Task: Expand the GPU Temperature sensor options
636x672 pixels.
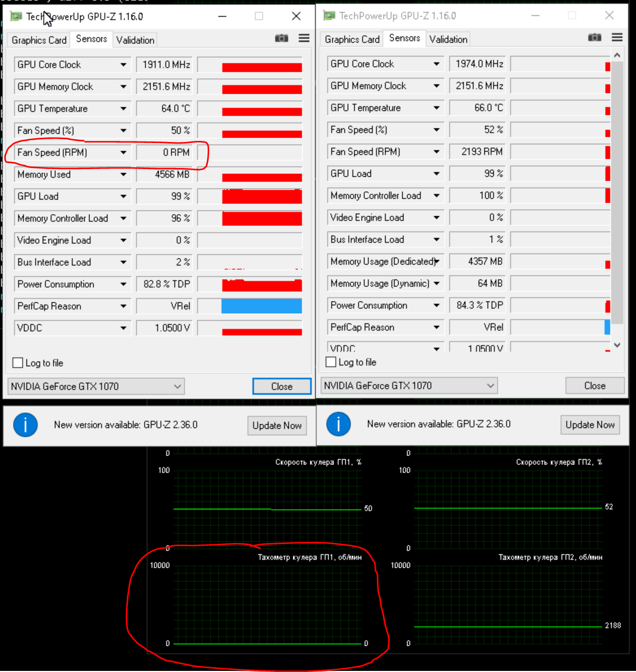Action: (x=123, y=108)
